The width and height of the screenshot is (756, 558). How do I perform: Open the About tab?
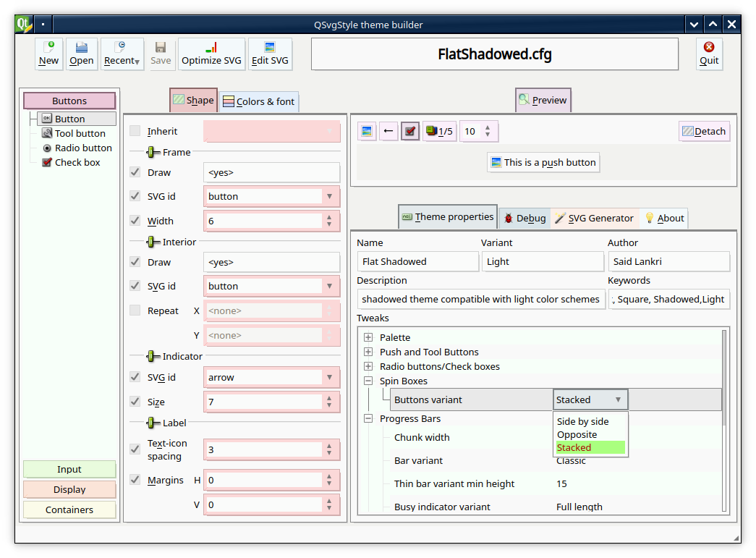pos(665,218)
